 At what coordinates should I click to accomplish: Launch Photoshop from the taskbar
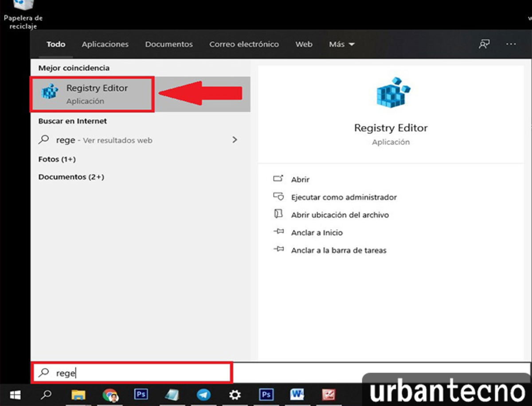[141, 394]
